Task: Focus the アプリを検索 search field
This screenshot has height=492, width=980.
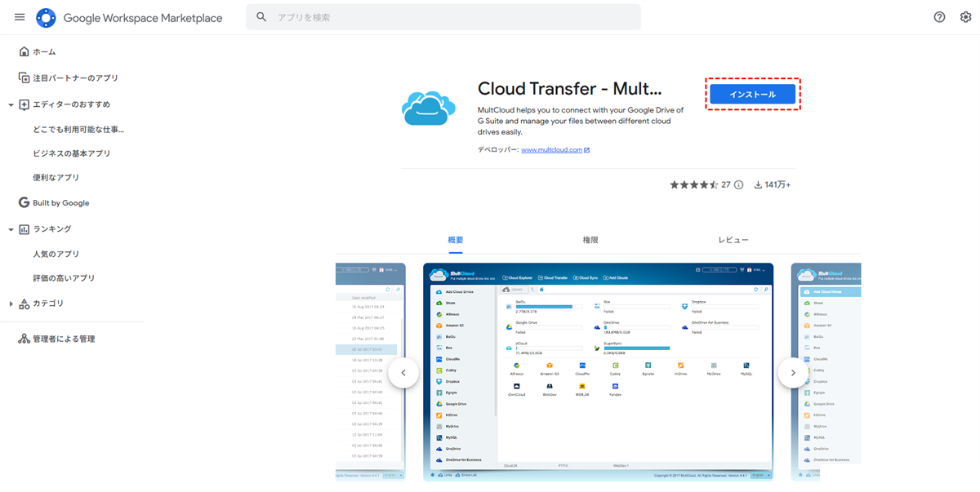Action: coord(443,17)
